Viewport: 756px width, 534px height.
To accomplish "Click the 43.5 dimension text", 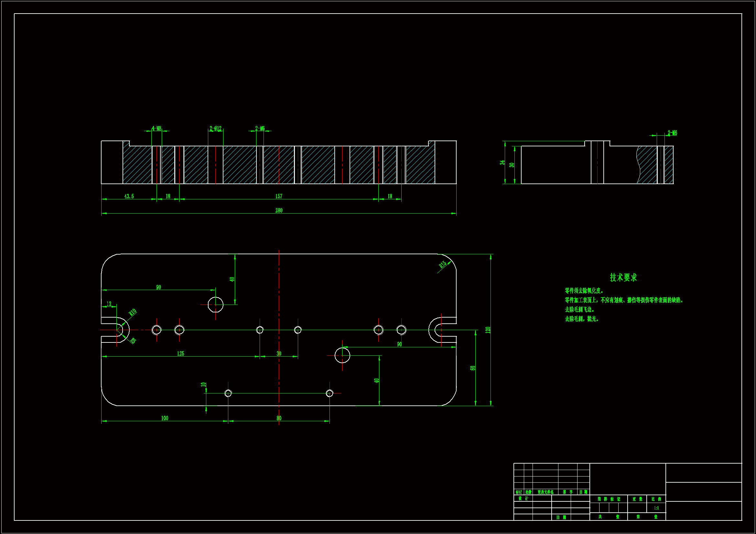I will [x=129, y=196].
